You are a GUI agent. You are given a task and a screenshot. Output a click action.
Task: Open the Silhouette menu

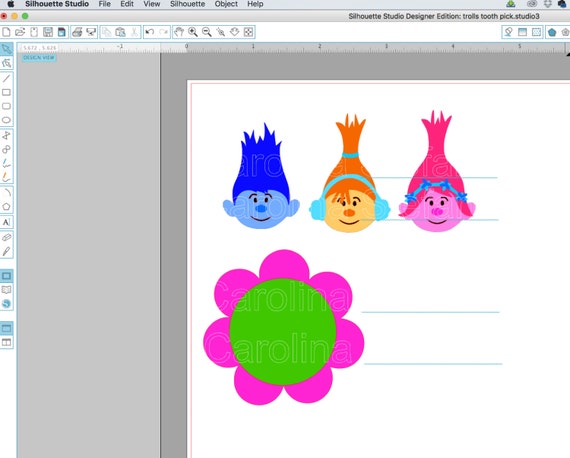point(188,4)
